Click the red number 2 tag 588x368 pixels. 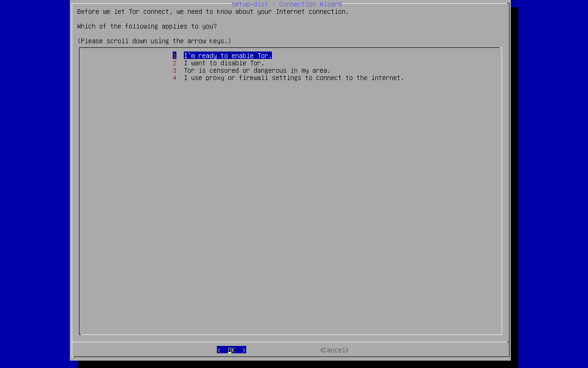click(175, 63)
